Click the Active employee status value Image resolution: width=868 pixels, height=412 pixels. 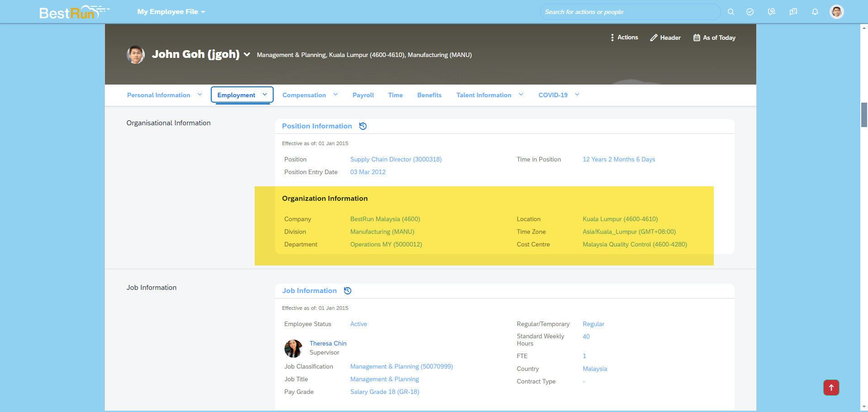(358, 324)
